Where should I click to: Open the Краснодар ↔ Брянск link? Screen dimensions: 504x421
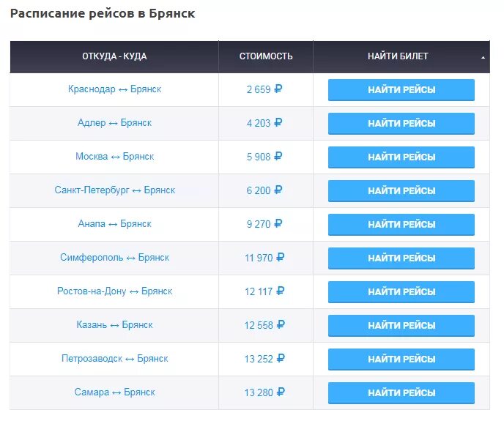click(x=114, y=89)
